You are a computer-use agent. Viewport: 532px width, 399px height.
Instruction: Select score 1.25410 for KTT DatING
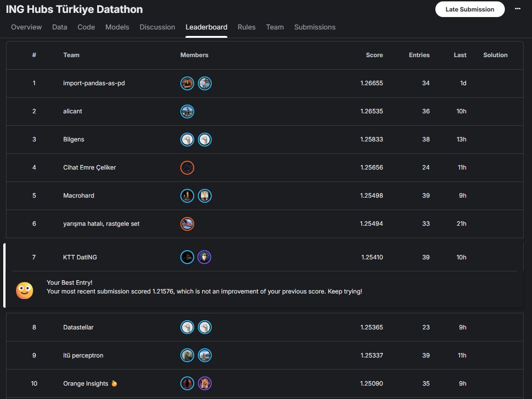372,258
